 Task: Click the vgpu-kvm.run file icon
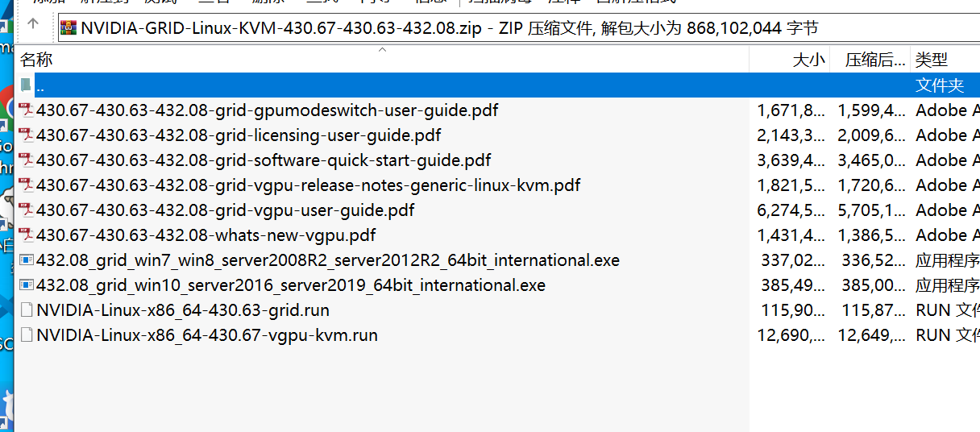(27, 335)
